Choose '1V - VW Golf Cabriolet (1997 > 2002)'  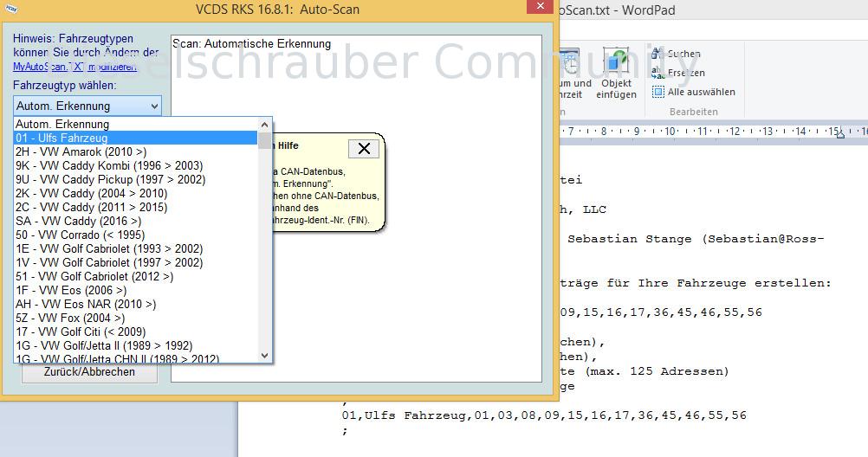click(136, 262)
